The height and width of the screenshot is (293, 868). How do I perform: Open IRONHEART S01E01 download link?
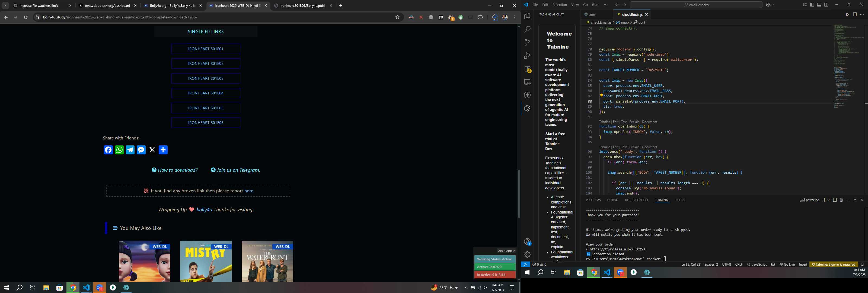click(x=206, y=49)
